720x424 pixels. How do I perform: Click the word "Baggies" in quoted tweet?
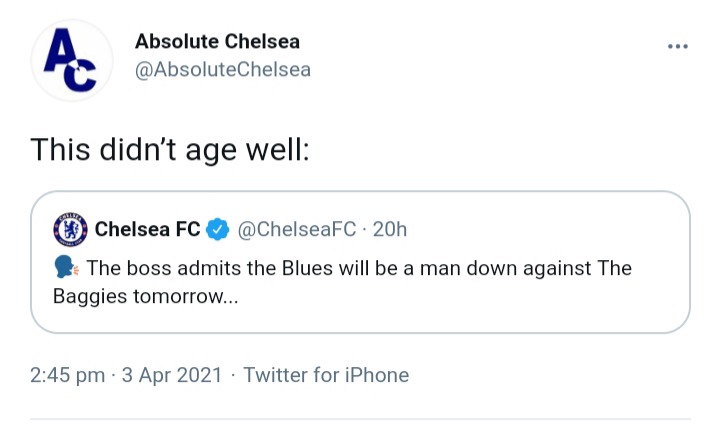[x=90, y=297]
